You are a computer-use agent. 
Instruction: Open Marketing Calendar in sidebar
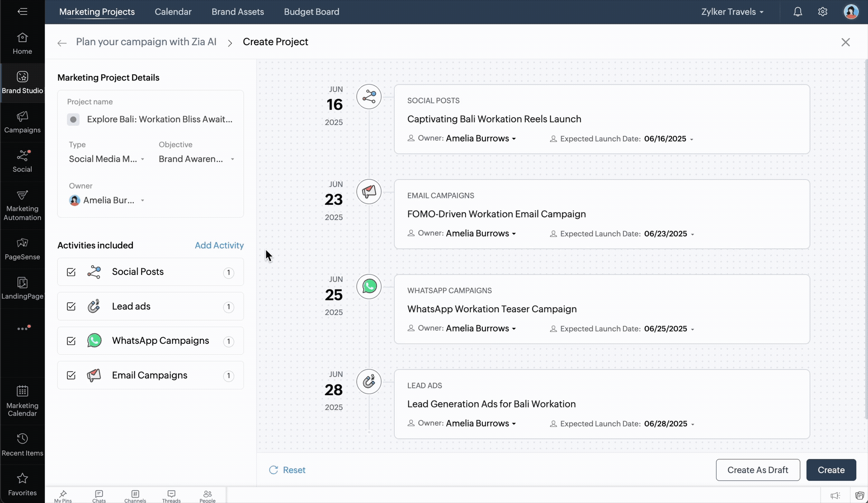coord(22,400)
